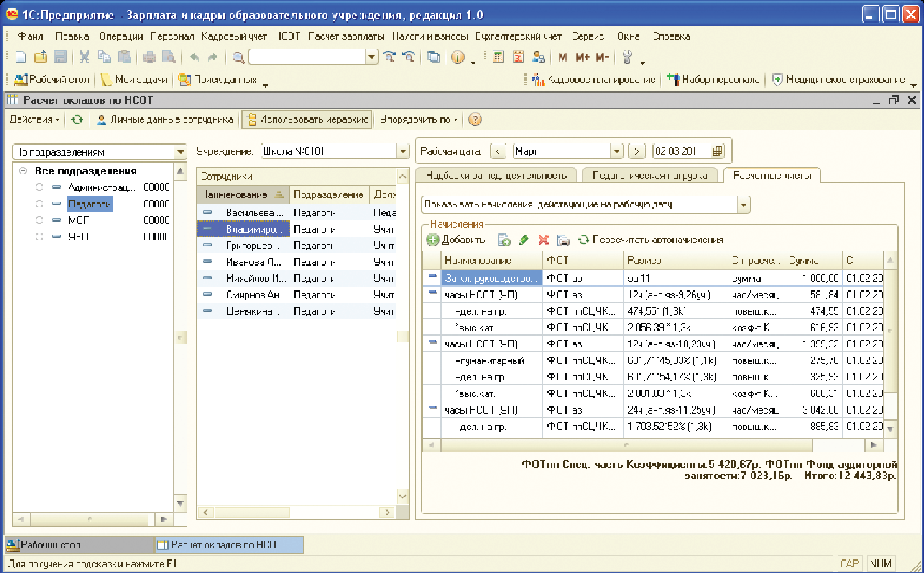This screenshot has width=924, height=573.
Task: Open the Персонал menu
Action: [172, 36]
